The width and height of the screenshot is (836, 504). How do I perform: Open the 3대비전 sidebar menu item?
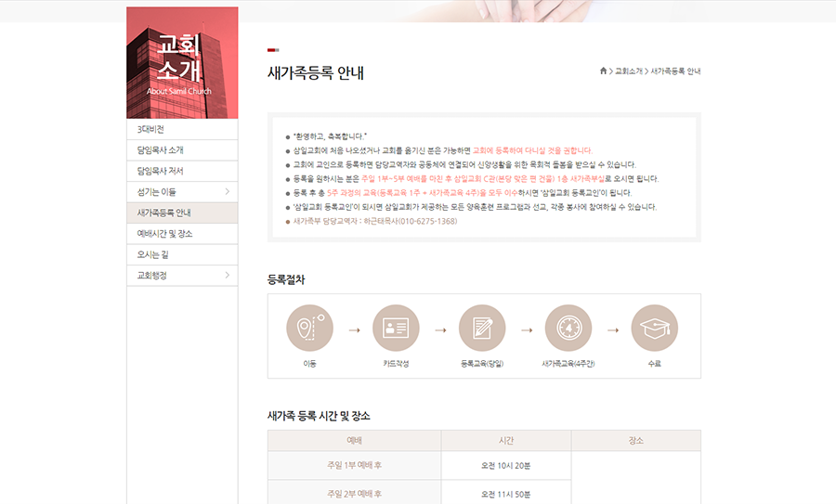(182, 129)
